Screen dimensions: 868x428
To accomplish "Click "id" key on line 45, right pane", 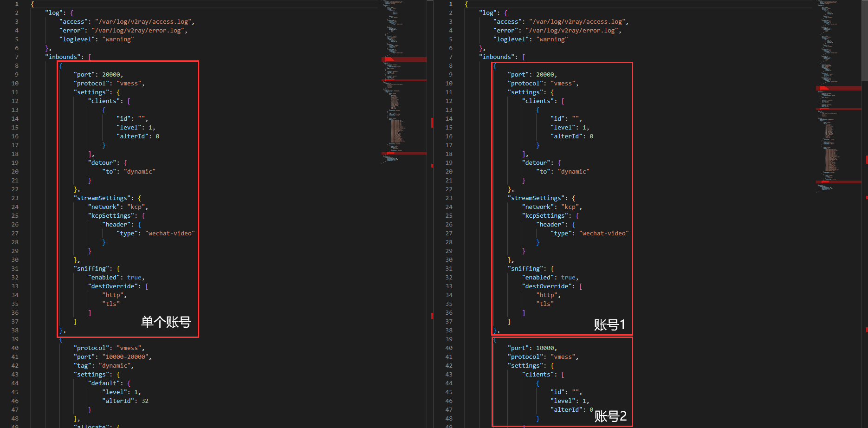I will point(557,392).
